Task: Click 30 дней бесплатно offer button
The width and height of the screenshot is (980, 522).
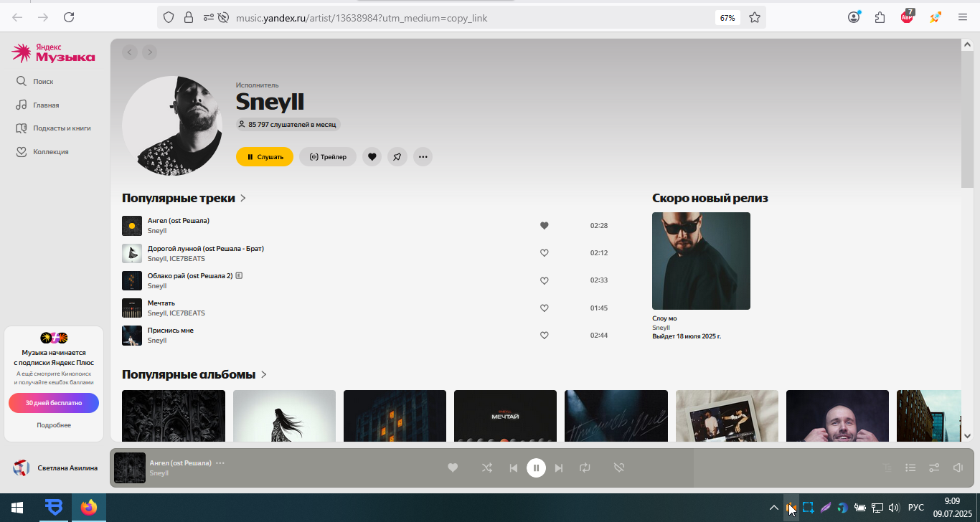Action: click(54, 403)
